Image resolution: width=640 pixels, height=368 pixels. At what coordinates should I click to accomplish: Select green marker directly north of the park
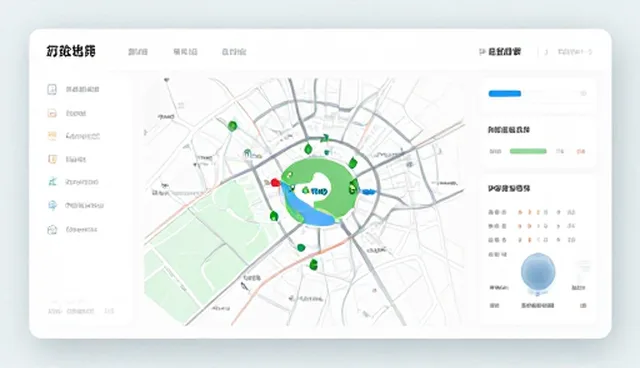(x=309, y=149)
